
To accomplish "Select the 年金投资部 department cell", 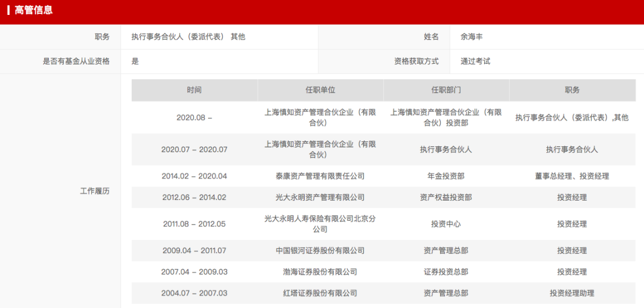I will 446,176.
